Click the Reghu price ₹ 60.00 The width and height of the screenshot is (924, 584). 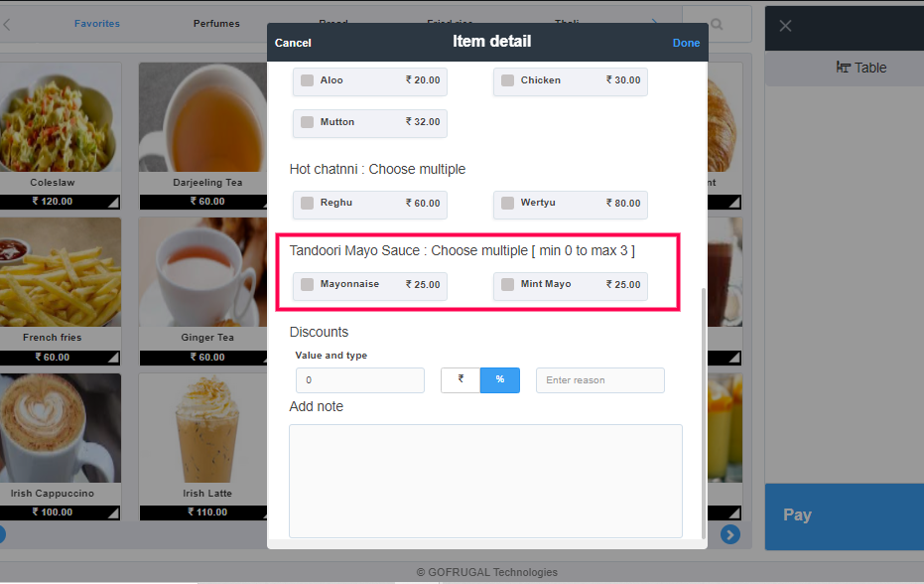423,203
